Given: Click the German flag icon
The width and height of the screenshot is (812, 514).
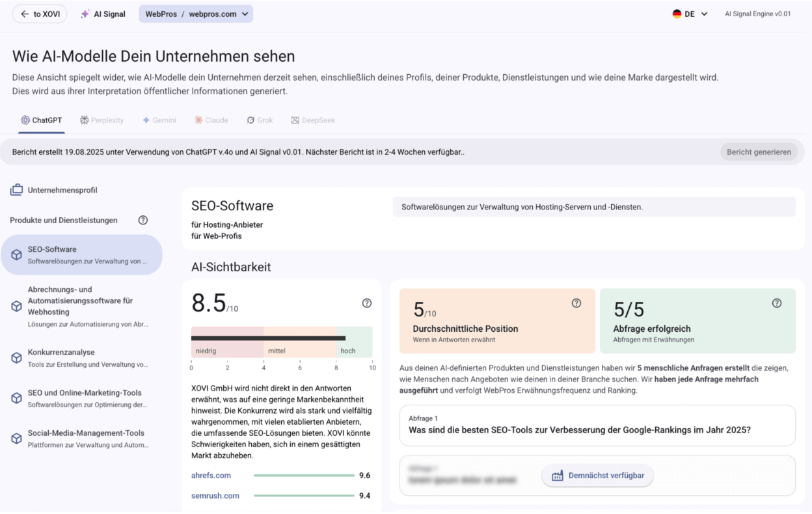Looking at the screenshot, I should tap(677, 14).
